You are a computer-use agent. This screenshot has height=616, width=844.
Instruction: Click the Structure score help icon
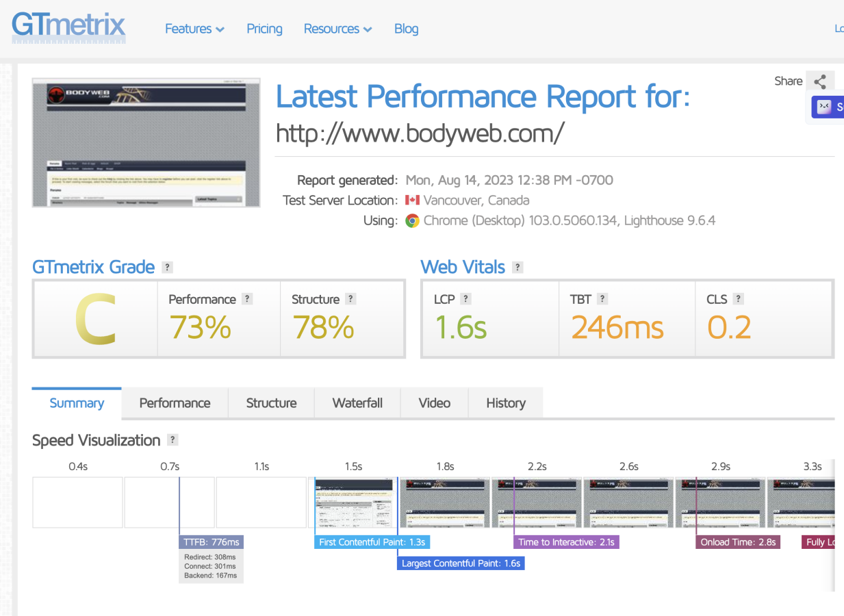point(350,299)
